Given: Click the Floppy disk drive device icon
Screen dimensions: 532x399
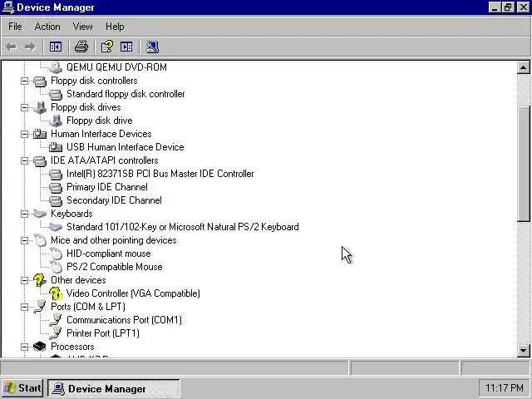Looking at the screenshot, I should (56, 121).
